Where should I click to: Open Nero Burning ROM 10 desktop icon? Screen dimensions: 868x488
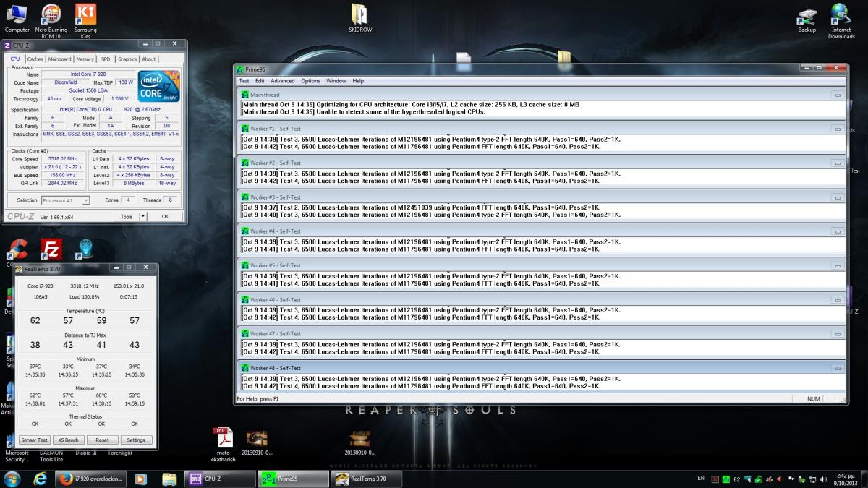point(51,22)
